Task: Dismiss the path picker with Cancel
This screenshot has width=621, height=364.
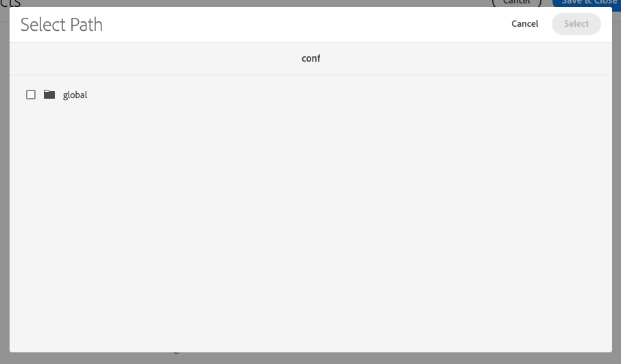Action: [x=525, y=24]
